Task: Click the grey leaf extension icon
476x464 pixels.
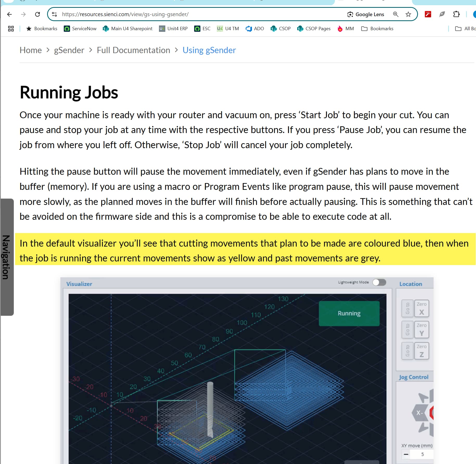Action: pyautogui.click(x=442, y=14)
